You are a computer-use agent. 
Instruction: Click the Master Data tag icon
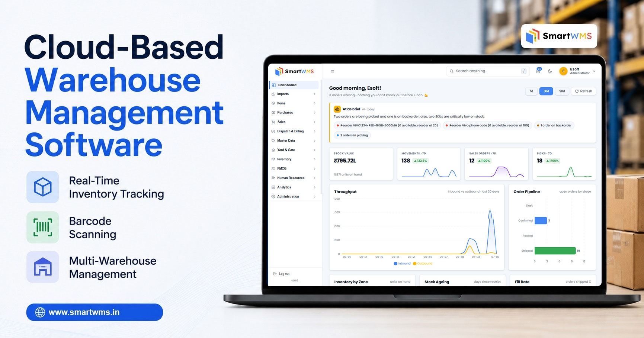(x=273, y=141)
